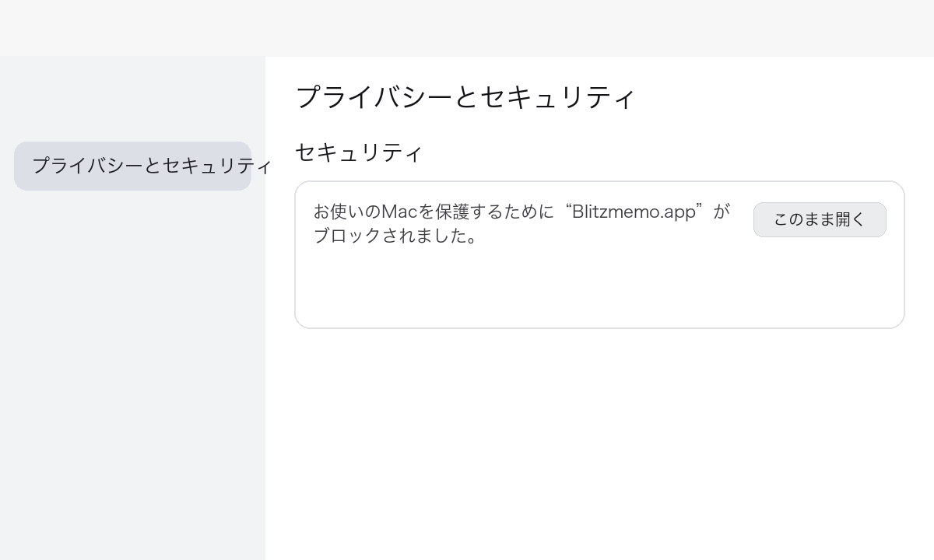Click the セキュリティ section header
934x560 pixels.
pyautogui.click(x=358, y=152)
